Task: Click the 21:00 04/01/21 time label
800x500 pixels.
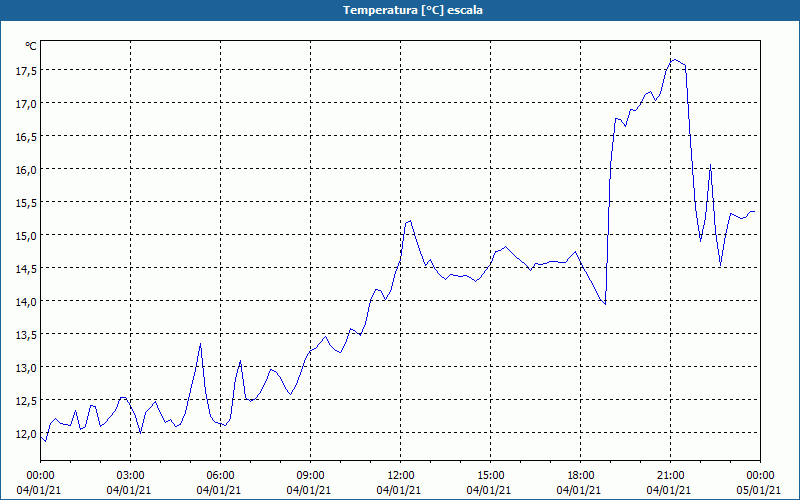Action: pyautogui.click(x=669, y=483)
